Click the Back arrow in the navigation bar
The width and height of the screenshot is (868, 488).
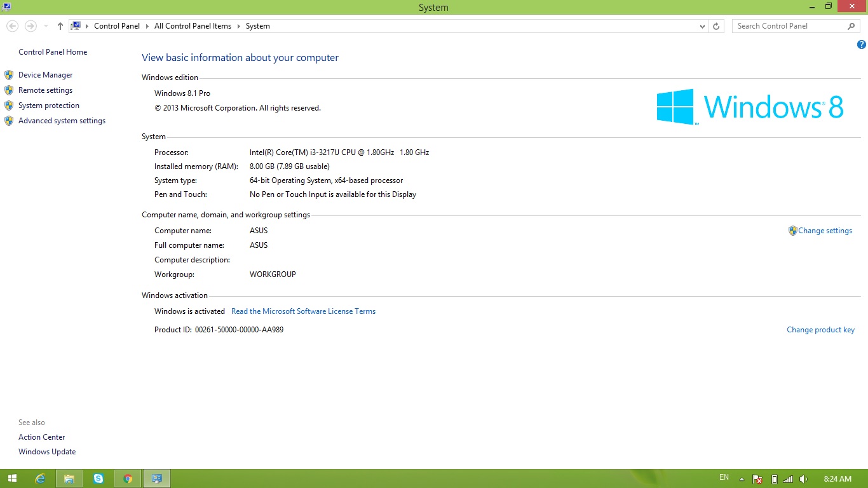(13, 26)
